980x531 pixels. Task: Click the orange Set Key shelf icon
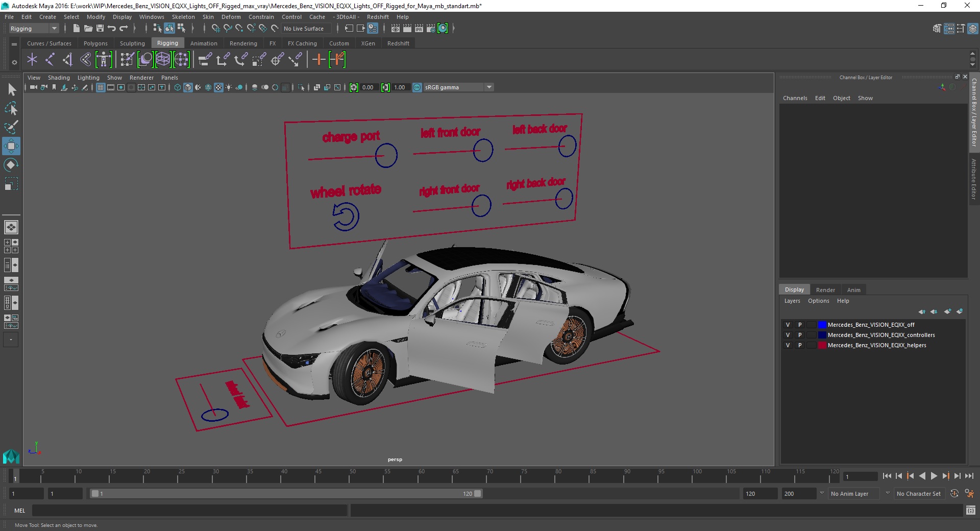point(318,60)
